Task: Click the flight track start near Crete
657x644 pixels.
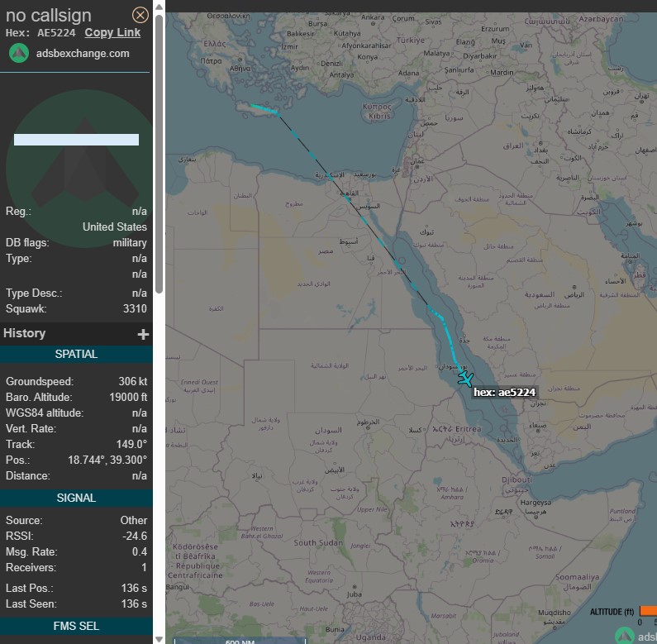Action: [x=252, y=105]
